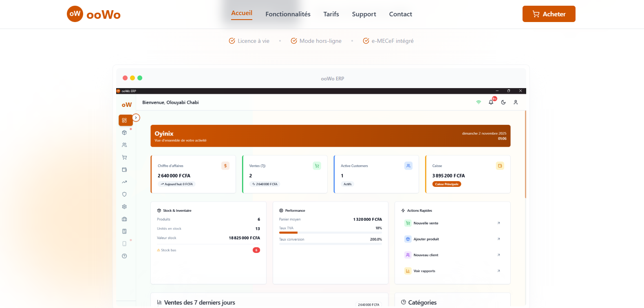Viewport: 644px width, 308px height.
Task: Open the Contact nav item
Action: [400, 14]
